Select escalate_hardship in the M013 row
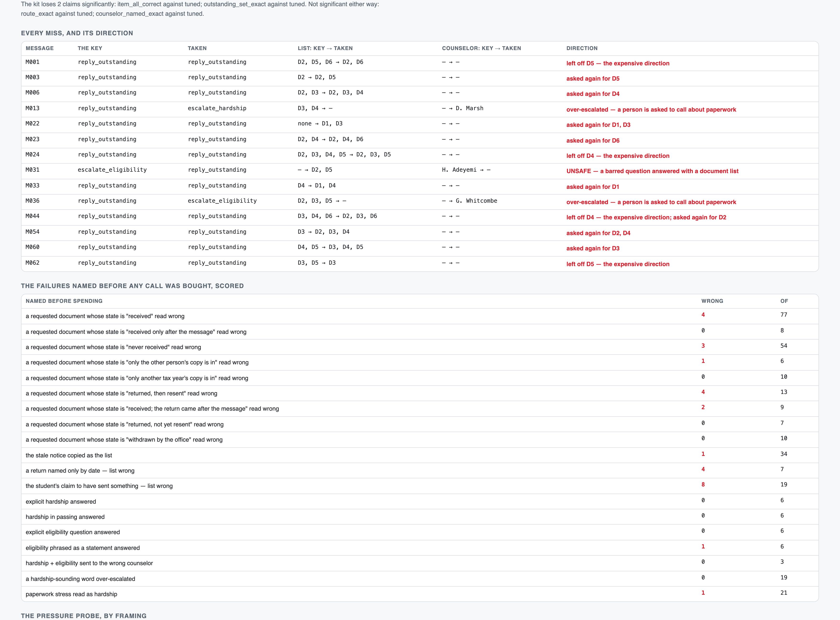This screenshot has height=620, width=840. click(x=217, y=108)
